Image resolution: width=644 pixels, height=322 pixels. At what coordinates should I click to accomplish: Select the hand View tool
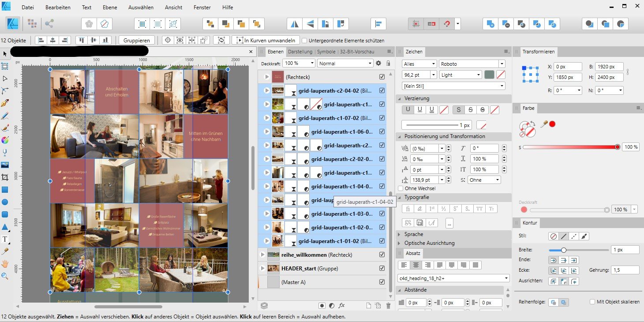[5, 264]
